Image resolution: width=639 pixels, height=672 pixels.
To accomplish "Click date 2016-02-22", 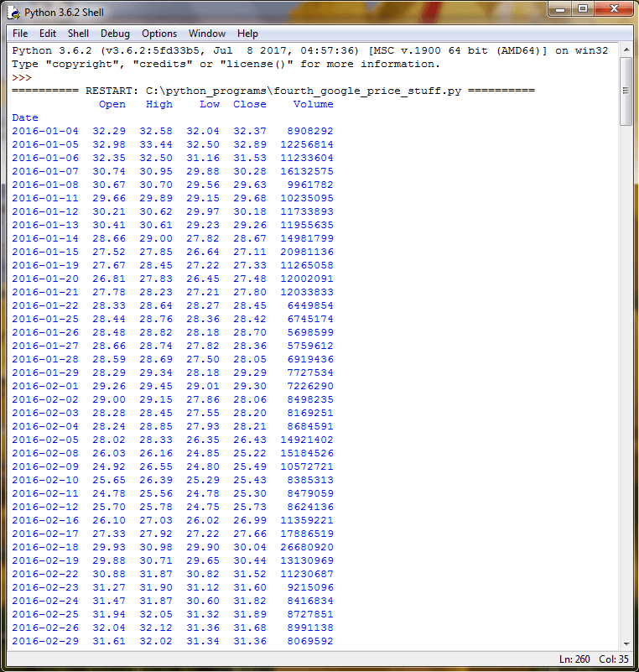I will click(45, 575).
